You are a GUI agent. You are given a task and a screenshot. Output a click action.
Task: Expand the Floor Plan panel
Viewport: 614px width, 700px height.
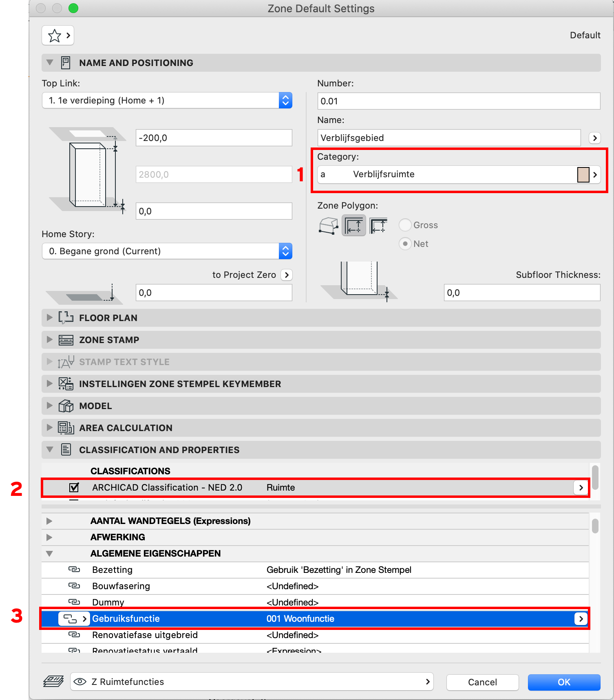coord(50,317)
